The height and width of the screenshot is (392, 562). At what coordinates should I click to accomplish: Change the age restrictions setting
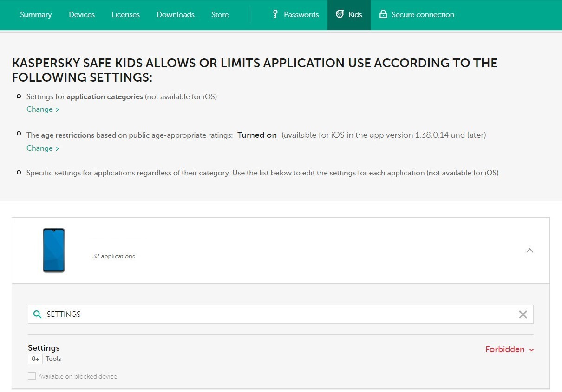43,148
